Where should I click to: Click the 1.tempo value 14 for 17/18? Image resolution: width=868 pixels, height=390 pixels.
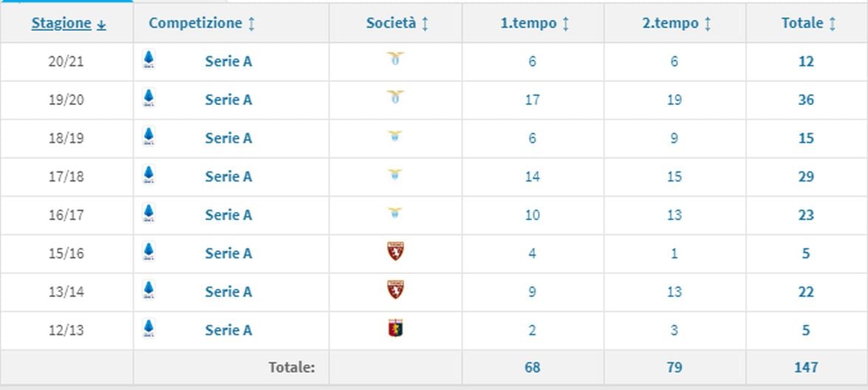[532, 177]
